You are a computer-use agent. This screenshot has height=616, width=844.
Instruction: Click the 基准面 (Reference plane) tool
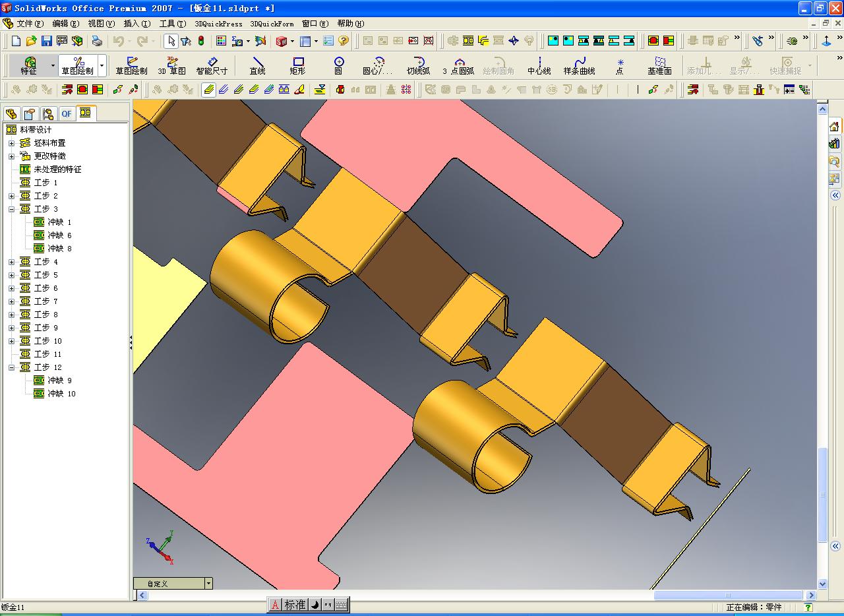pos(659,66)
